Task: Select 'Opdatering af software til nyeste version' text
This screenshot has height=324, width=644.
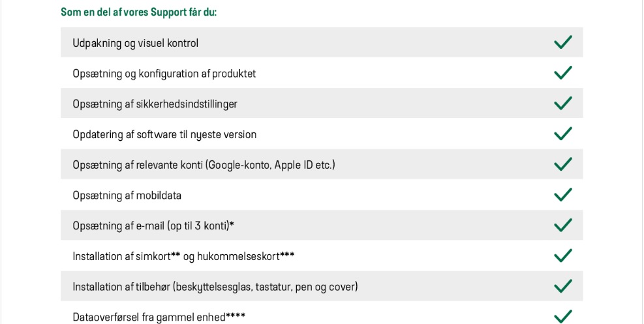Action: click(x=164, y=135)
